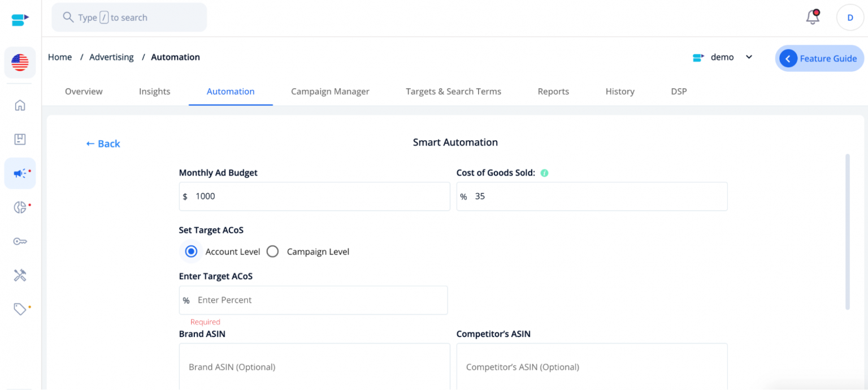This screenshot has width=868, height=390.
Task: Click the Back link above Smart Automation
Action: coord(103,144)
